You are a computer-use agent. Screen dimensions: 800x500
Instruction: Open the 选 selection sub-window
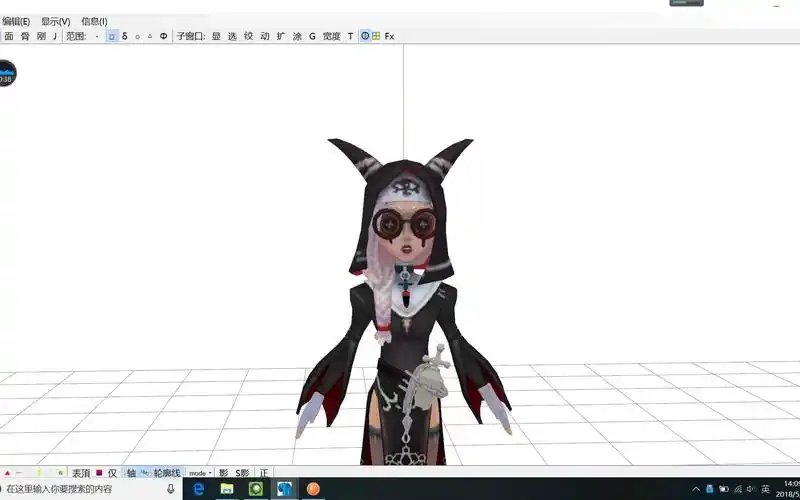point(232,36)
